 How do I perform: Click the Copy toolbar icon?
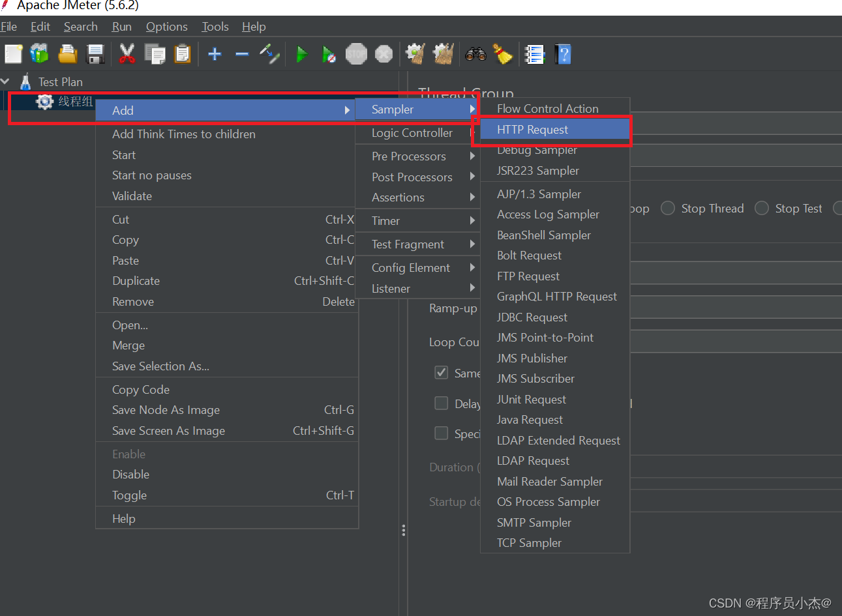[155, 54]
